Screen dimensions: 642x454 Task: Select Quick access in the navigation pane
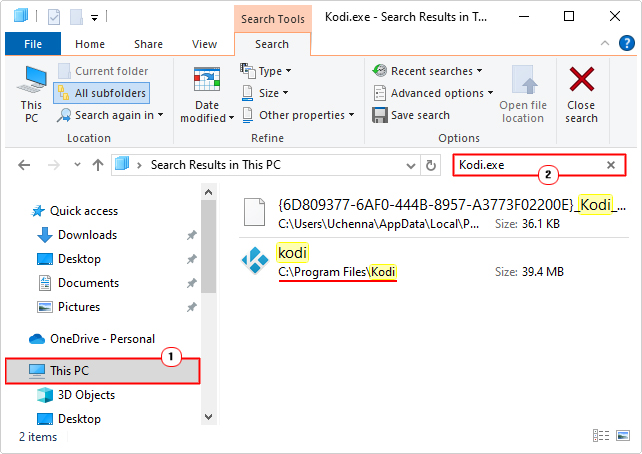coord(75,211)
